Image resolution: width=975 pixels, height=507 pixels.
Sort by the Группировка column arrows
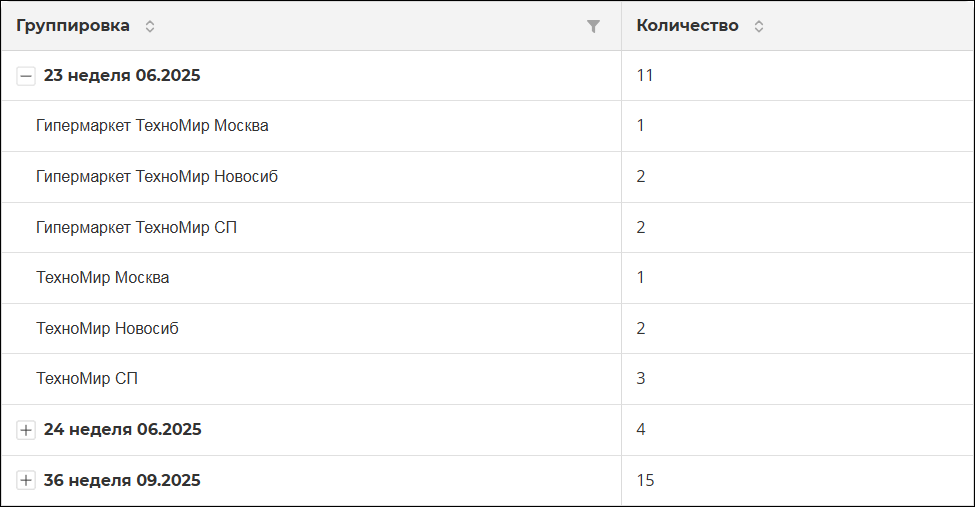point(150,26)
